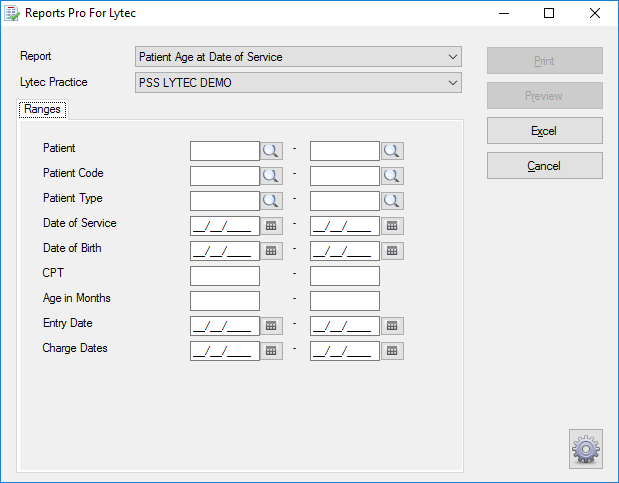Open calendar for starting Entry Date
This screenshot has height=483, width=619.
pos(271,326)
